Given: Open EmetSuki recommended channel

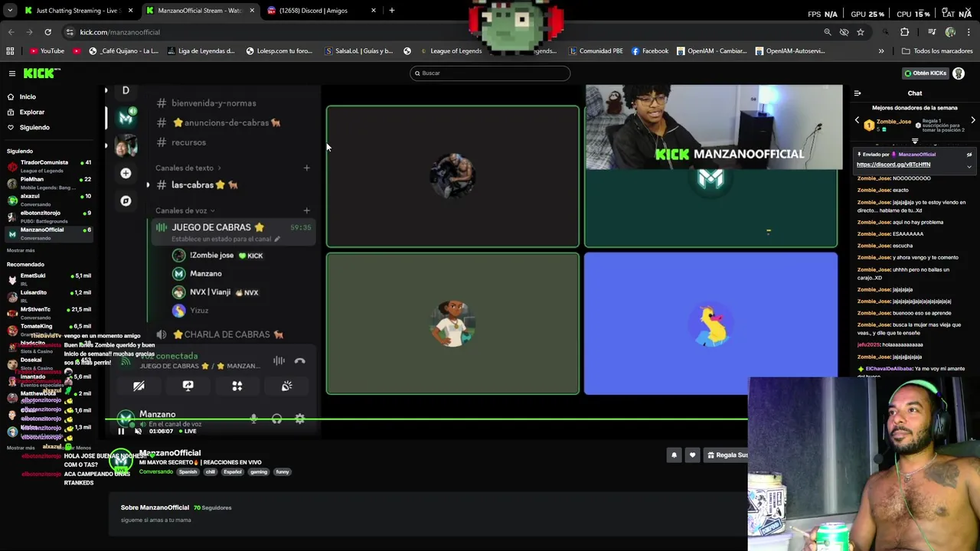Looking at the screenshot, I should pos(48,279).
